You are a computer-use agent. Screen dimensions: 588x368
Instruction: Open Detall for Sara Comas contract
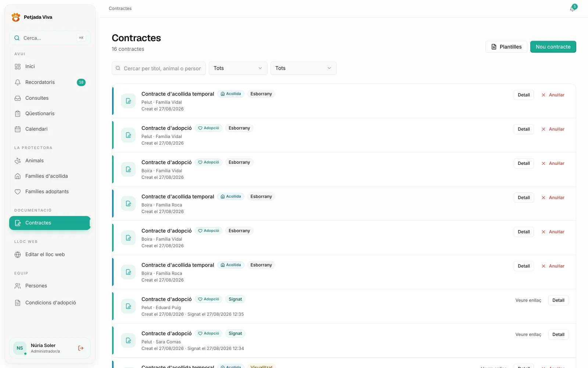tap(558, 335)
